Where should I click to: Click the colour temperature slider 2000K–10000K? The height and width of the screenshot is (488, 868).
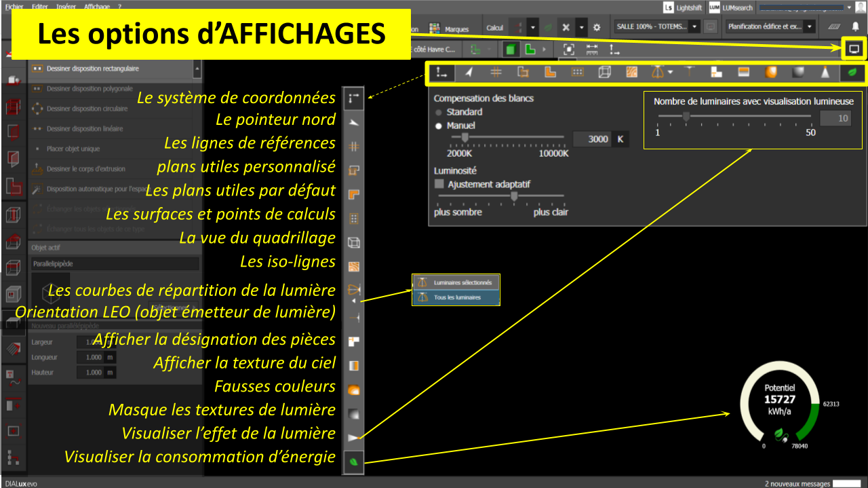pyautogui.click(x=507, y=138)
